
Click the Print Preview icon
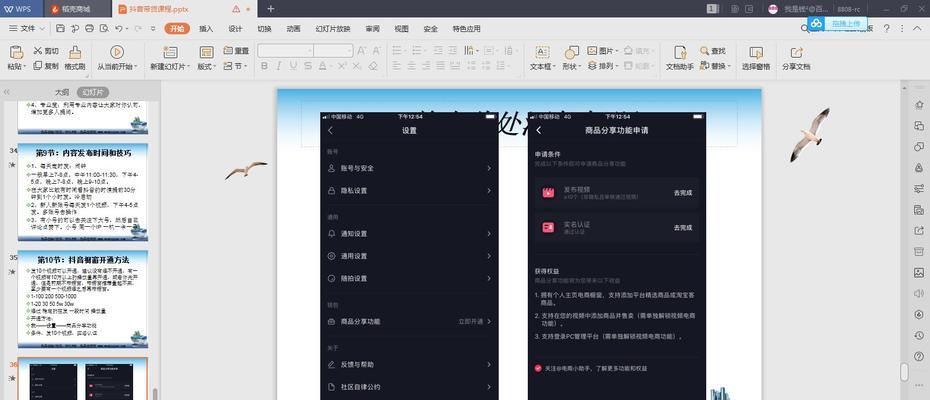(104, 28)
